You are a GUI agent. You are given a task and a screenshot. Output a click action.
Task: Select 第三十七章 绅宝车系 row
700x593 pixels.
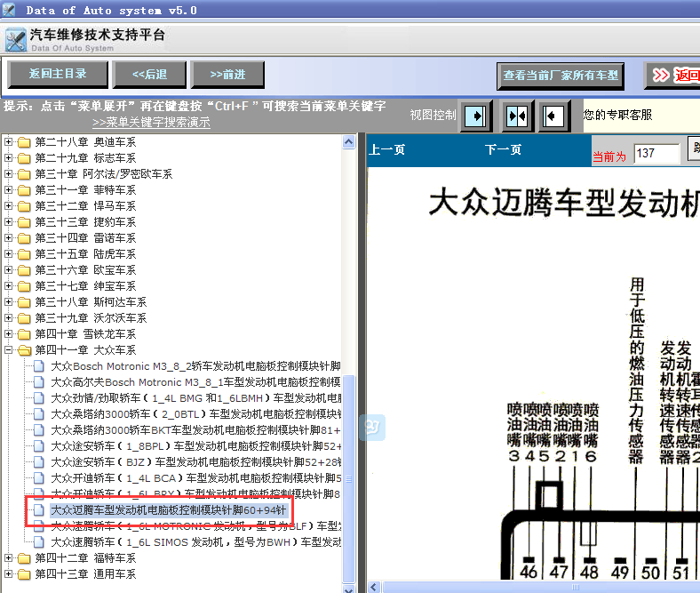point(85,286)
